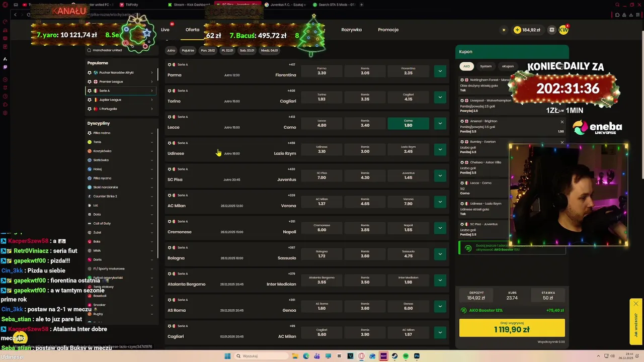Expand the Piłka nożna discipline

click(121, 133)
